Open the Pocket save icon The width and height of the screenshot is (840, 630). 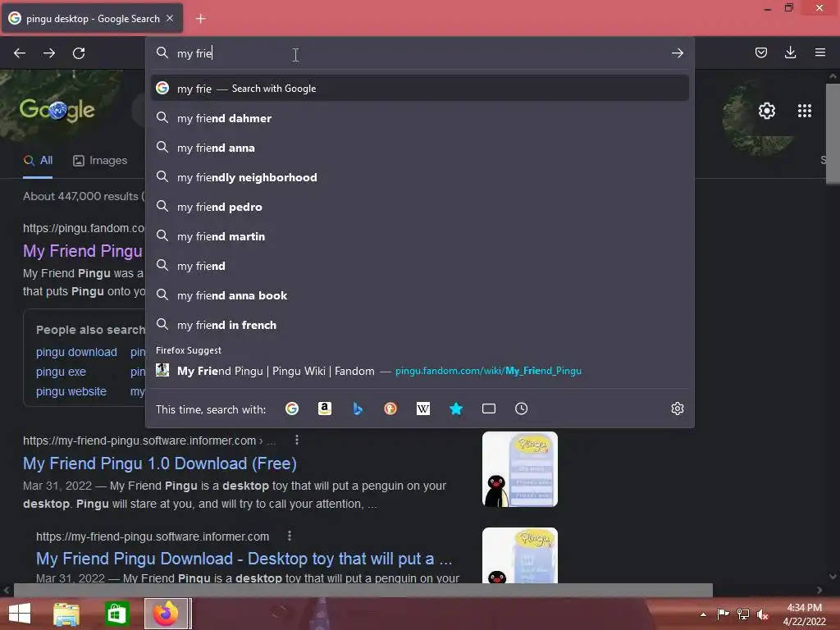click(760, 52)
